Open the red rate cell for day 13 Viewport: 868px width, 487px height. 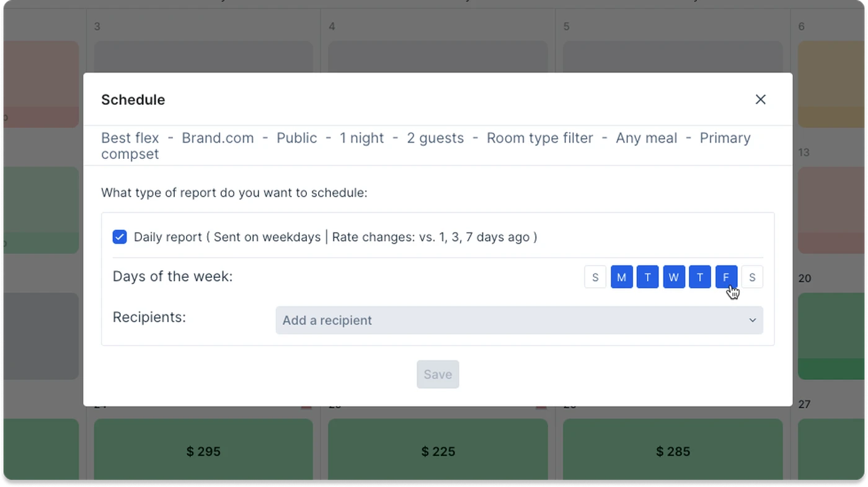coord(831,210)
